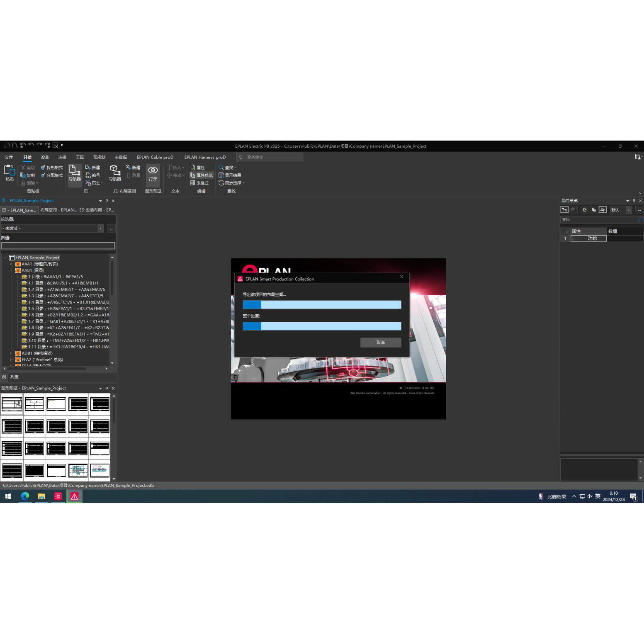The width and height of the screenshot is (644, 644).
Task: Click the 属性 properties icon in the 编辑 group
Action: tap(193, 168)
